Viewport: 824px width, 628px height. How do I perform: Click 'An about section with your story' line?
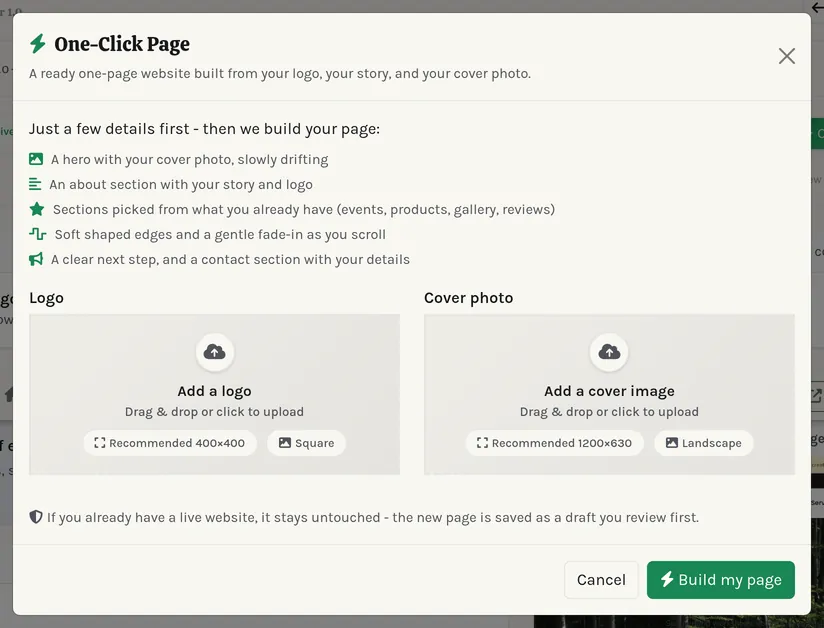coord(181,184)
